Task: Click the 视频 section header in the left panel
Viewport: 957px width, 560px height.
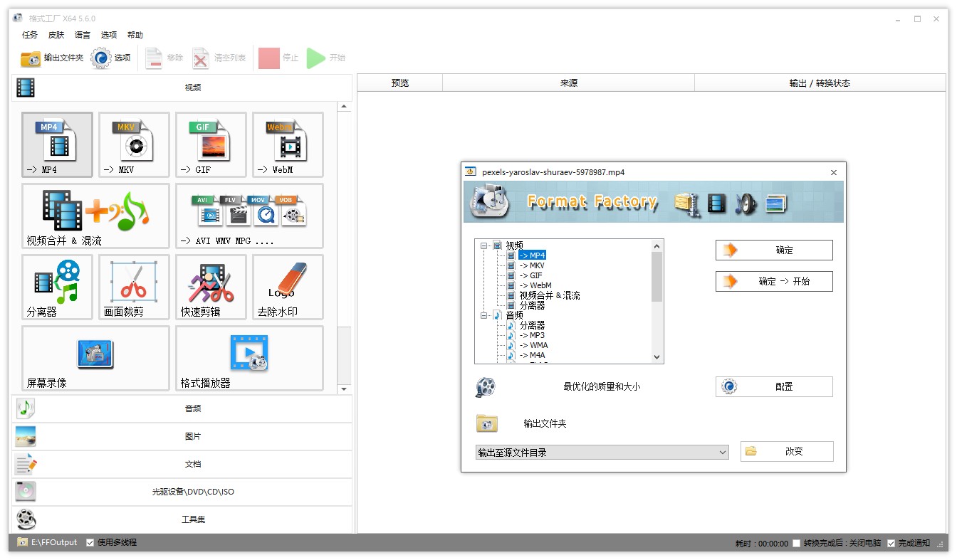Action: click(x=182, y=88)
